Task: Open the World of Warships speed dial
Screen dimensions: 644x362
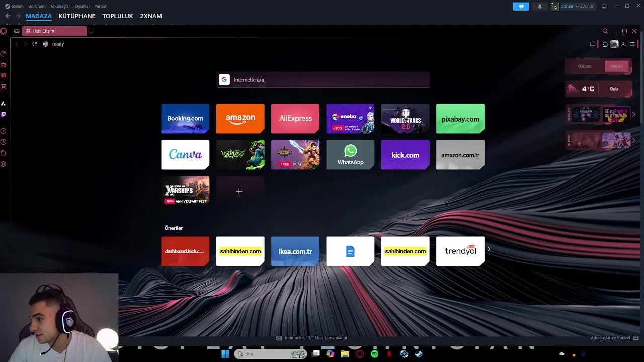Action: tap(185, 191)
